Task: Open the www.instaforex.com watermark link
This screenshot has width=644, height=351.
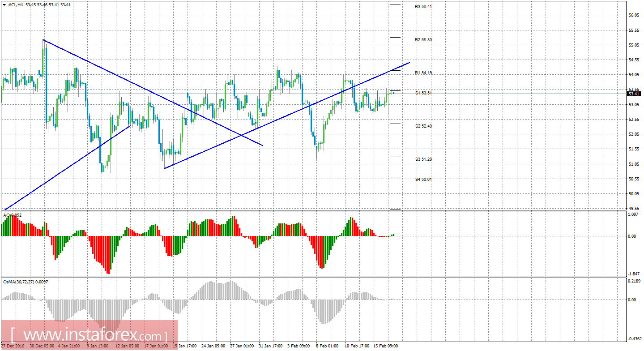Action: pos(89,335)
